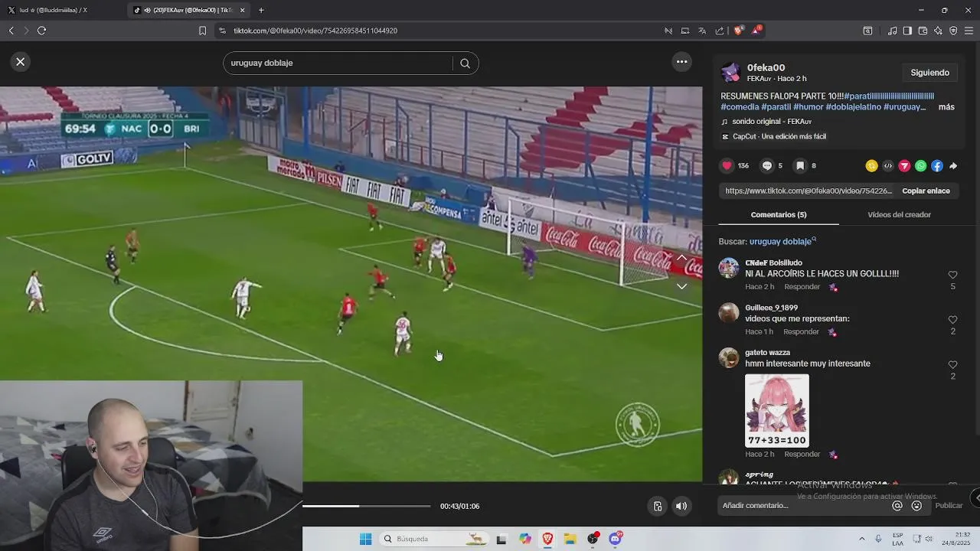Screen dimensions: 980x551
Task: Toggle the browser sidebar panel
Action: tap(907, 31)
